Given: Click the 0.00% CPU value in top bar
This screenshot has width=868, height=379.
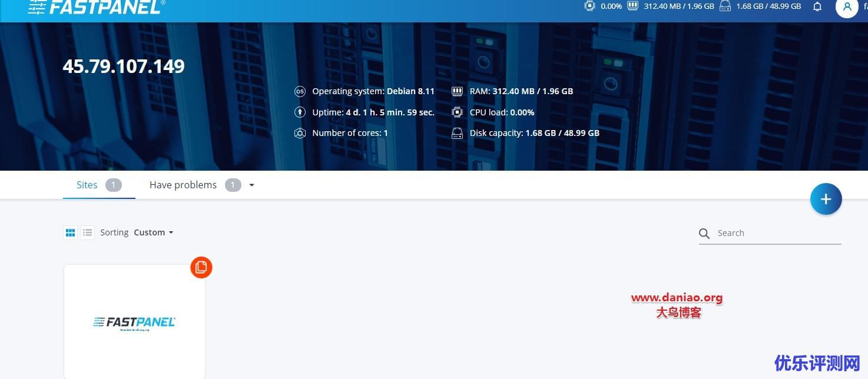Looking at the screenshot, I should coord(611,6).
